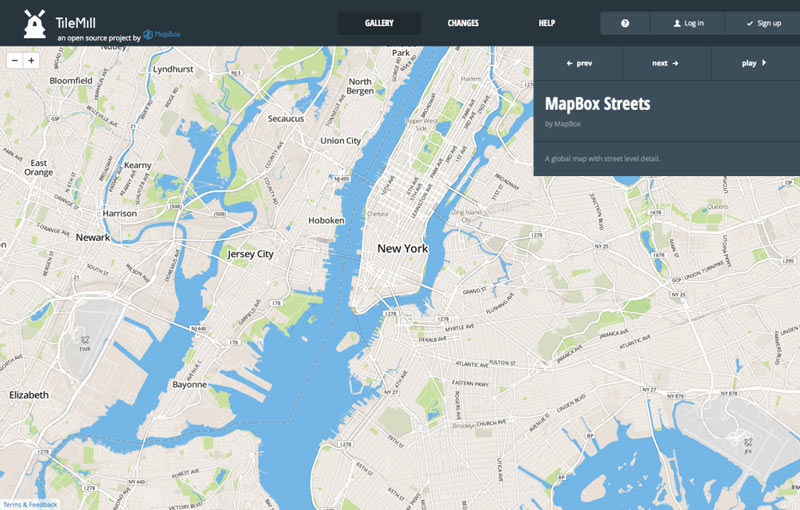Go to the Help tab
This screenshot has width=800, height=510.
tap(546, 23)
